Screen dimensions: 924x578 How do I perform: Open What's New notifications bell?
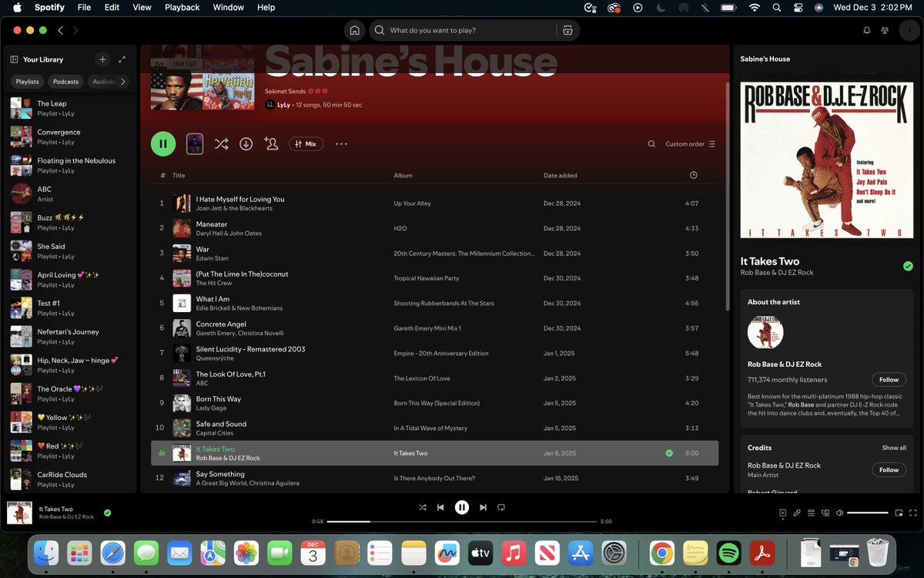866,30
